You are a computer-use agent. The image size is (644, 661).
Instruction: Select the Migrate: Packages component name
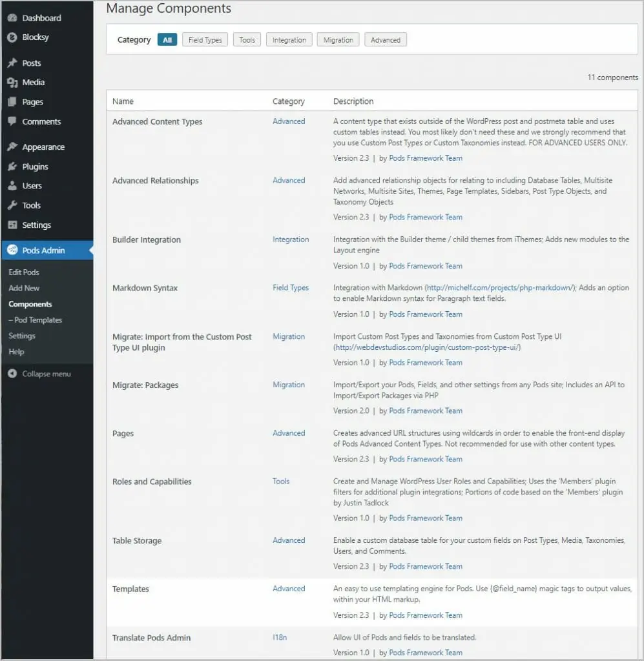[145, 385]
